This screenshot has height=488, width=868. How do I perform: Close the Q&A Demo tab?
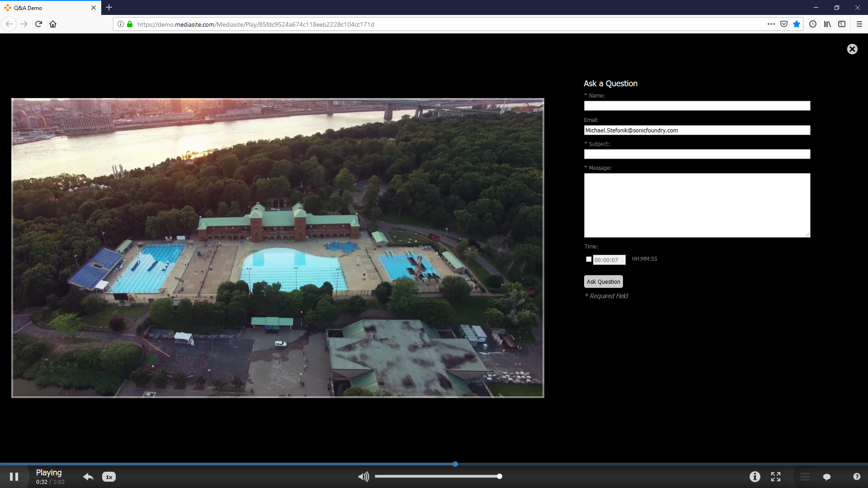pos(94,8)
